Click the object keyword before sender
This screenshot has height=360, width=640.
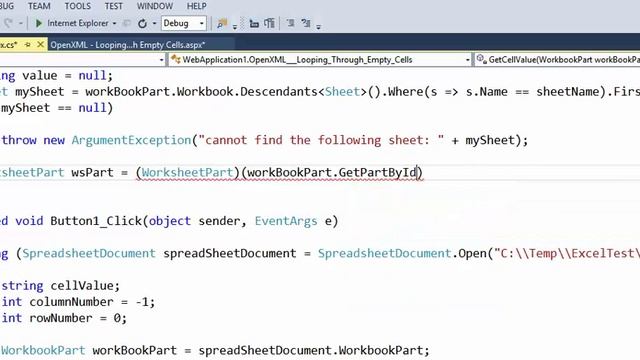coord(169,221)
